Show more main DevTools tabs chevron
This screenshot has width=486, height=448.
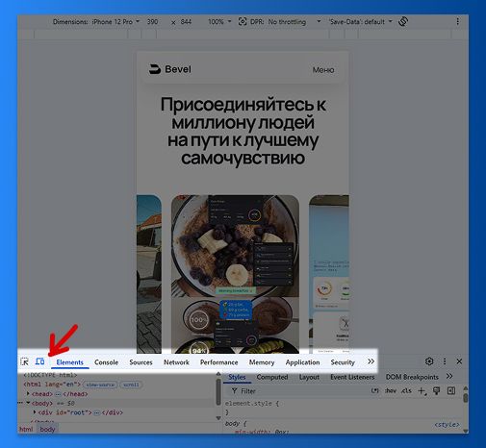pos(371,361)
